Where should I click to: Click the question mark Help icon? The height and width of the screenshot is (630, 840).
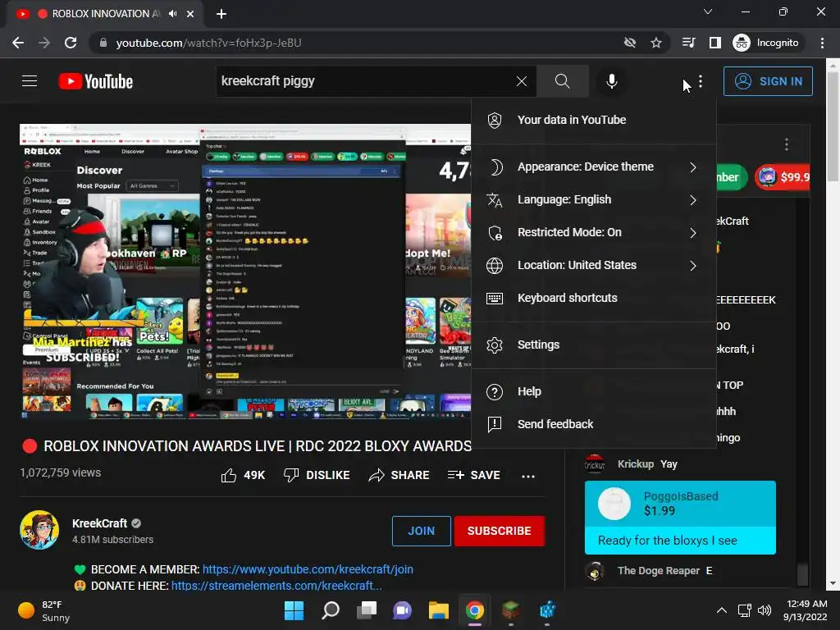(495, 392)
